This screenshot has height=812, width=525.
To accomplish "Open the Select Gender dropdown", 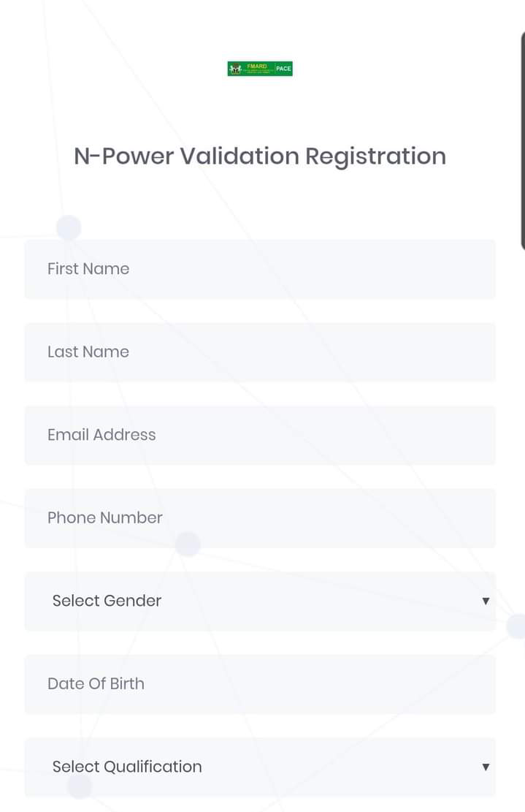I will tap(259, 602).
